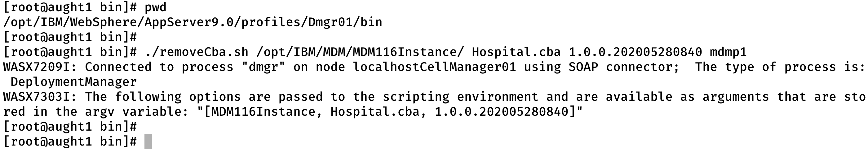Click the second-to-last empty prompt line
The width and height of the screenshot is (868, 153).
(x=70, y=126)
